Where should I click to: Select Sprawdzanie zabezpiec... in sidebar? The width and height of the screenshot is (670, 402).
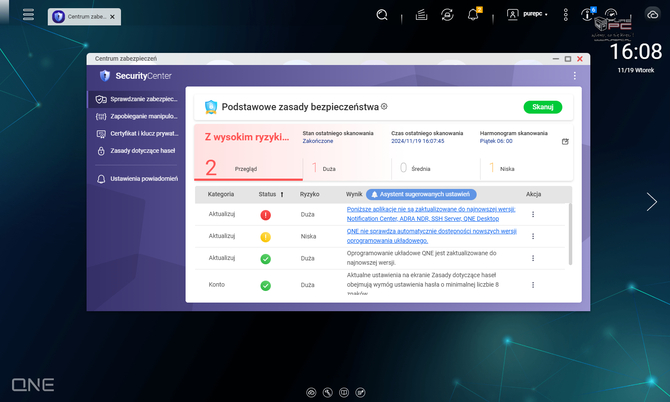coord(136,99)
